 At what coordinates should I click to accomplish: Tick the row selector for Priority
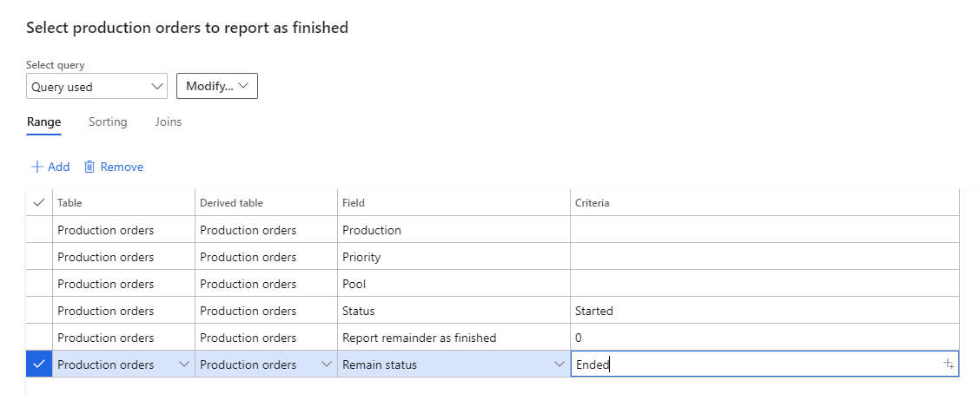[x=38, y=257]
